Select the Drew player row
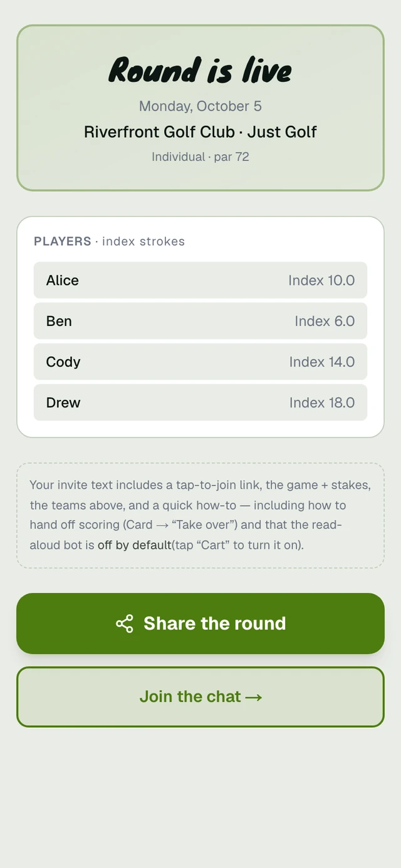The image size is (401, 868). pos(200,402)
